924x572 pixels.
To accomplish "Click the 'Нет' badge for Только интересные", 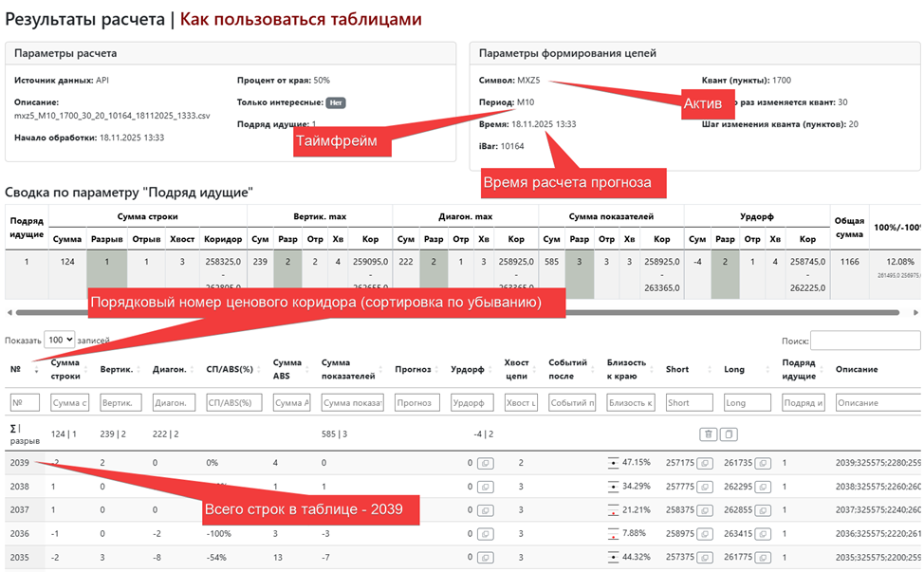I will point(334,102).
